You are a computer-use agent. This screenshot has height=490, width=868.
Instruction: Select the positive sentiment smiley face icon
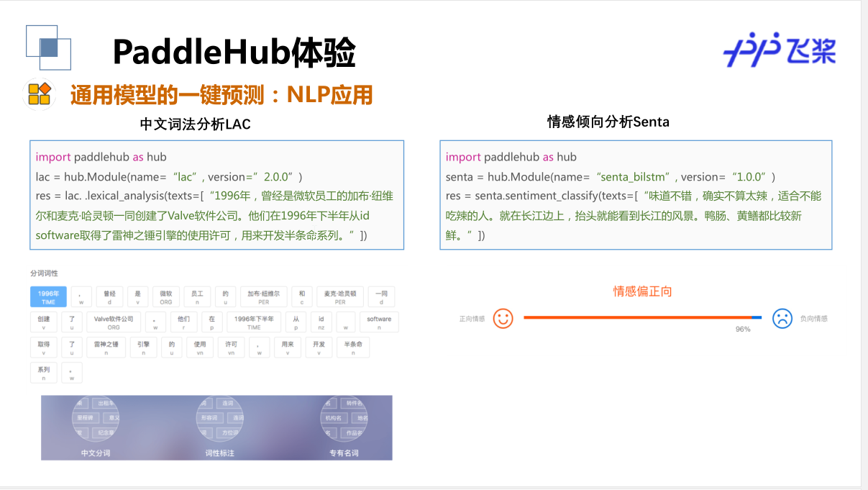tap(503, 318)
